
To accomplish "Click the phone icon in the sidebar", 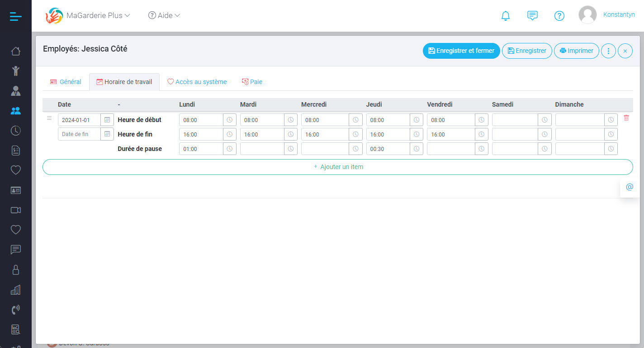I will (x=15, y=309).
